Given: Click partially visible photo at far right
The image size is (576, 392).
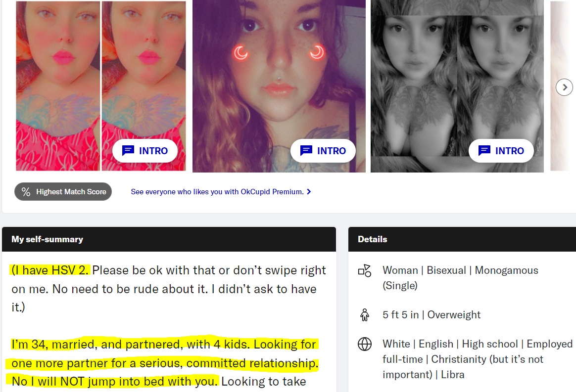Looking at the screenshot, I should pyautogui.click(x=563, y=86).
